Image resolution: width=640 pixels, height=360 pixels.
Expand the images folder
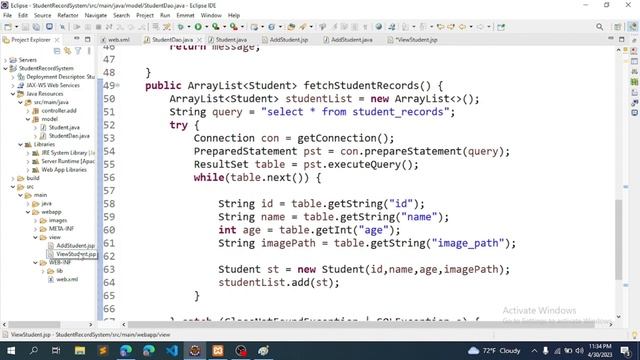tap(35, 220)
